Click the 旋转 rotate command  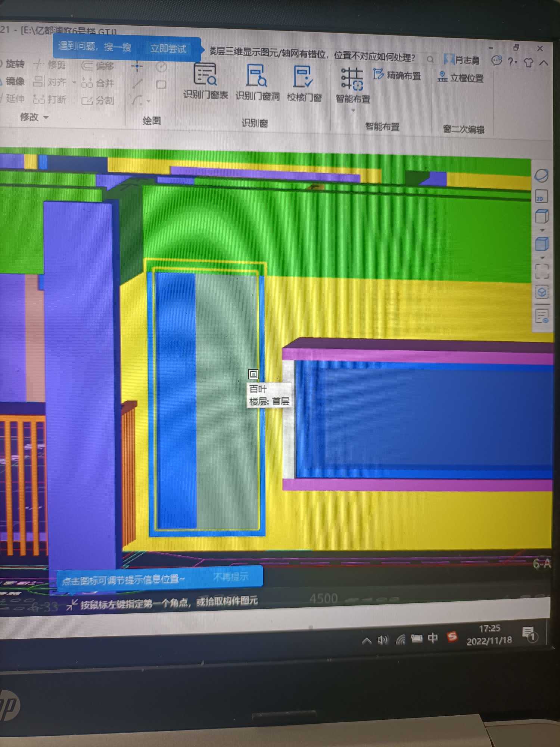coord(12,64)
